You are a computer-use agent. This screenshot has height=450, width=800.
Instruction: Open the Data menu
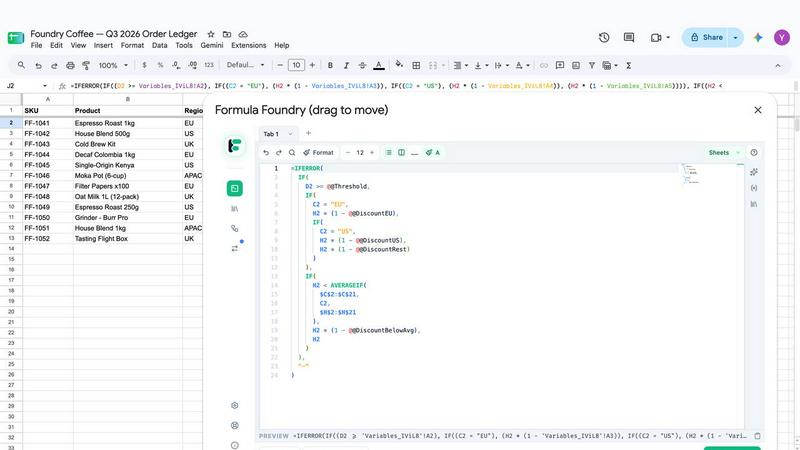(x=159, y=45)
